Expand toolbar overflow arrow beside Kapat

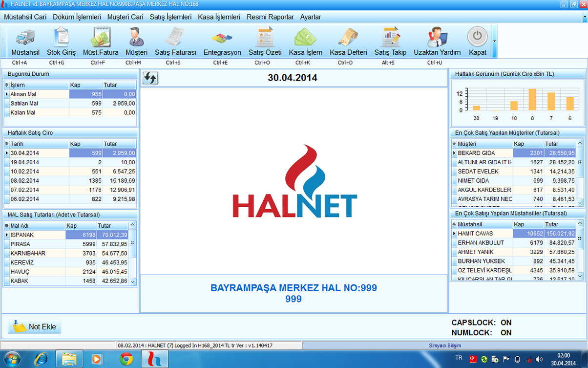494,41
